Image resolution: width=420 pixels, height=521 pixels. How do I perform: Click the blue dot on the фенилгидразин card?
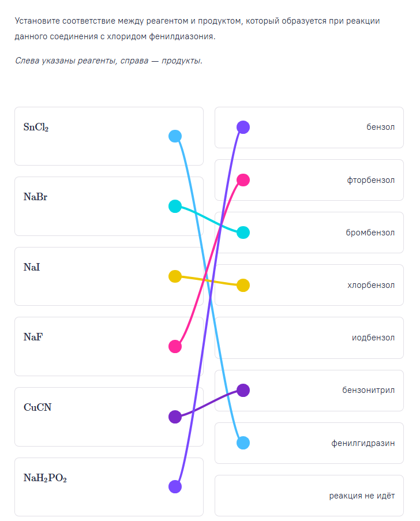[x=243, y=443]
